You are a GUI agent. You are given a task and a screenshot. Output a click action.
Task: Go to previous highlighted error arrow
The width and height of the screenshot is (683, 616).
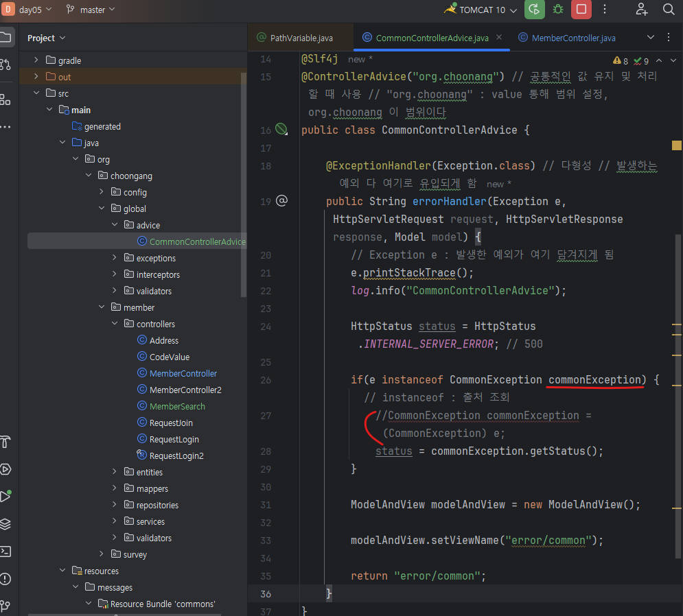coord(659,60)
